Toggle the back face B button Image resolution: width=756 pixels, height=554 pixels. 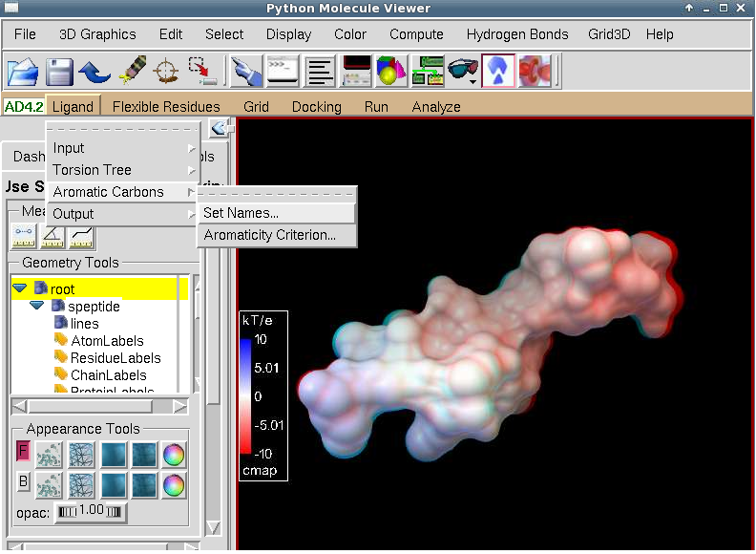[x=23, y=482]
